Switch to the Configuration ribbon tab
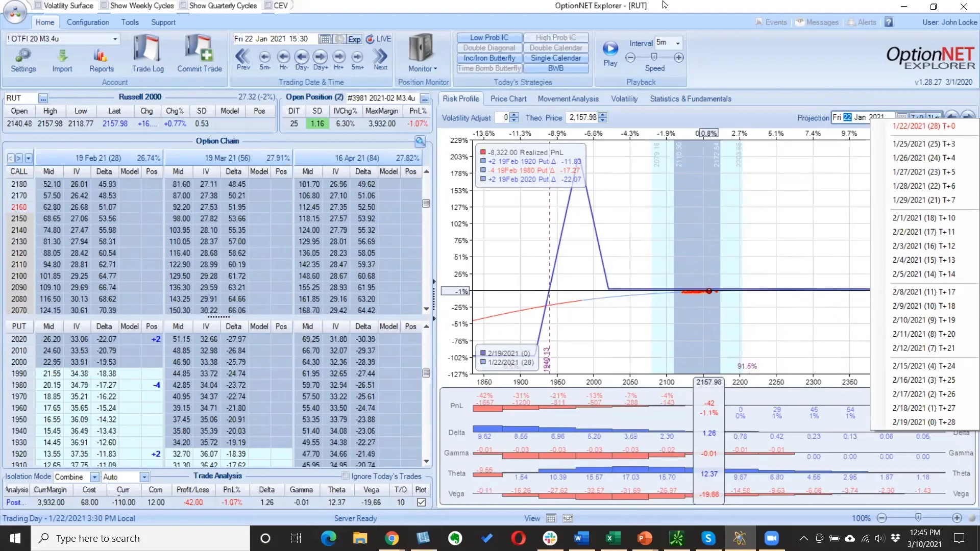 pyautogui.click(x=88, y=22)
